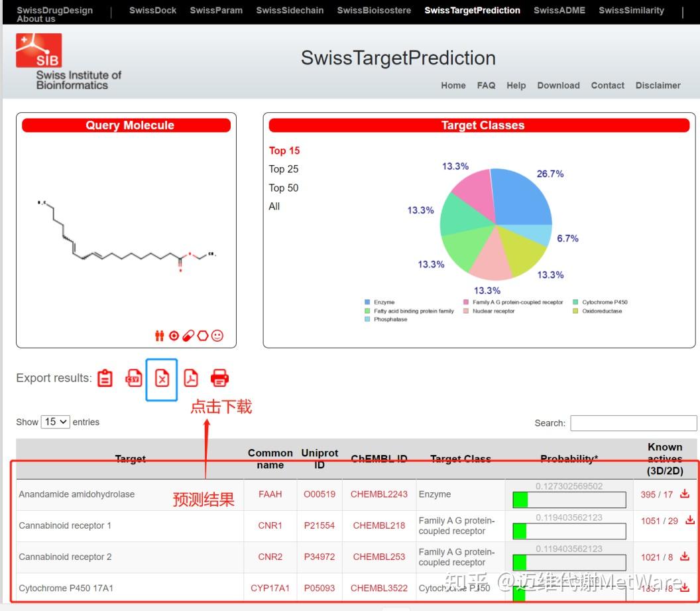The height and width of the screenshot is (611, 700).
Task: Select All target classes
Action: 274,206
